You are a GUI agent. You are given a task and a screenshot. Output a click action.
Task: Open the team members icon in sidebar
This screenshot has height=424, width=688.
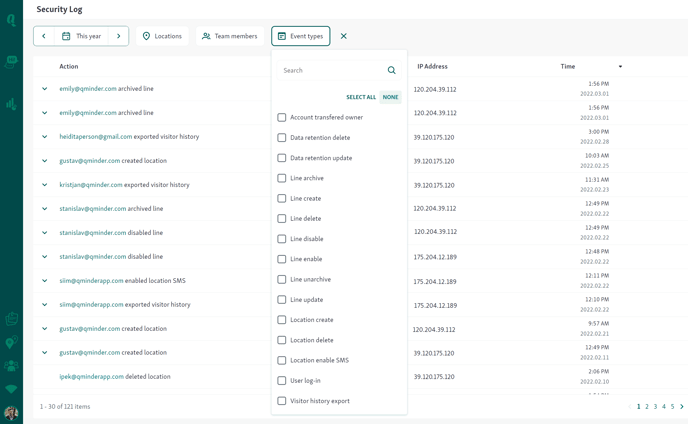click(x=11, y=365)
